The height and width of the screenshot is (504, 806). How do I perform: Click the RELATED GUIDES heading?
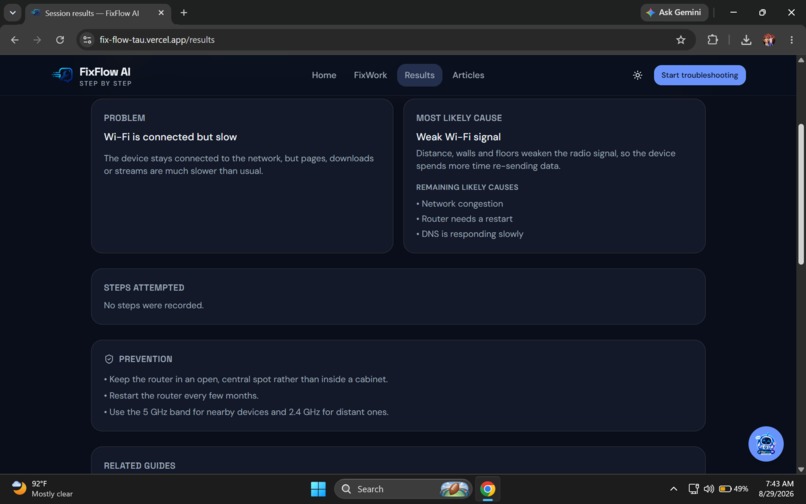[139, 465]
